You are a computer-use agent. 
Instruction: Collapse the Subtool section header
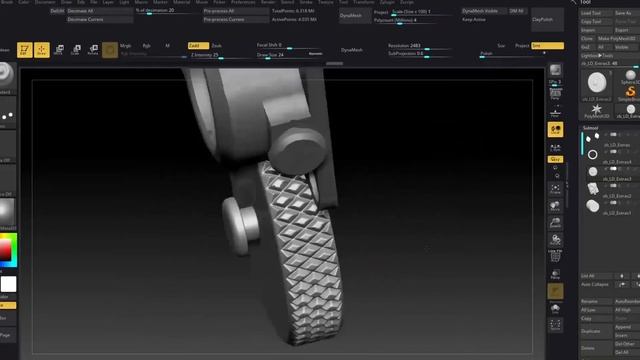pos(590,128)
